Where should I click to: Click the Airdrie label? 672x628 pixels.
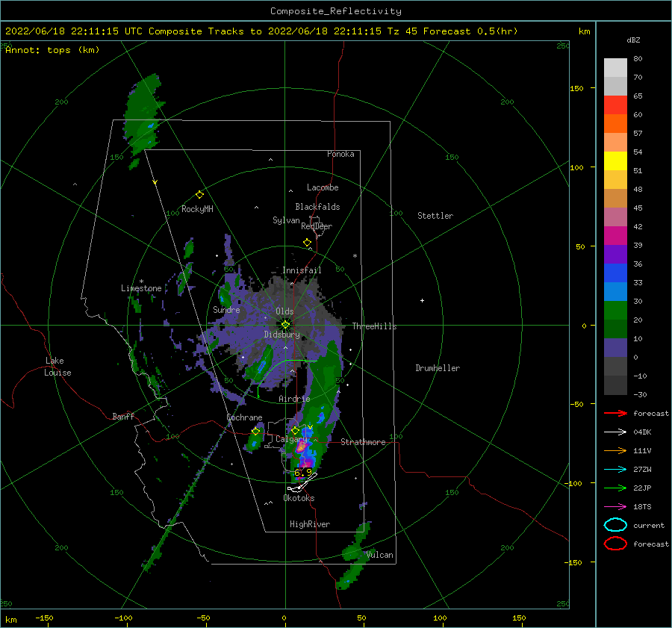(x=294, y=399)
